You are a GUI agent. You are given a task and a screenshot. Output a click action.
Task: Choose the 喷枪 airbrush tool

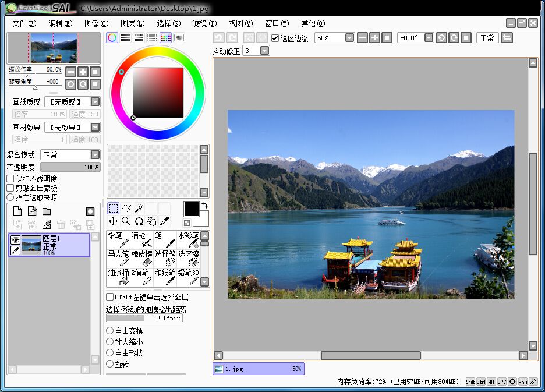point(141,239)
